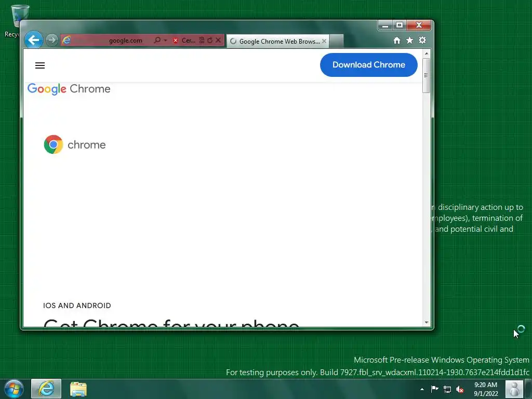Open Windows Explorer from the taskbar

click(78, 389)
